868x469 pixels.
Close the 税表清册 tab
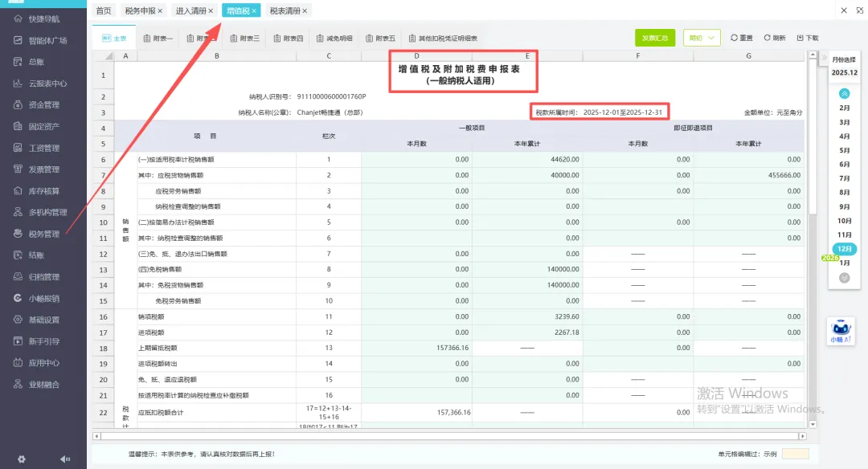coord(305,10)
